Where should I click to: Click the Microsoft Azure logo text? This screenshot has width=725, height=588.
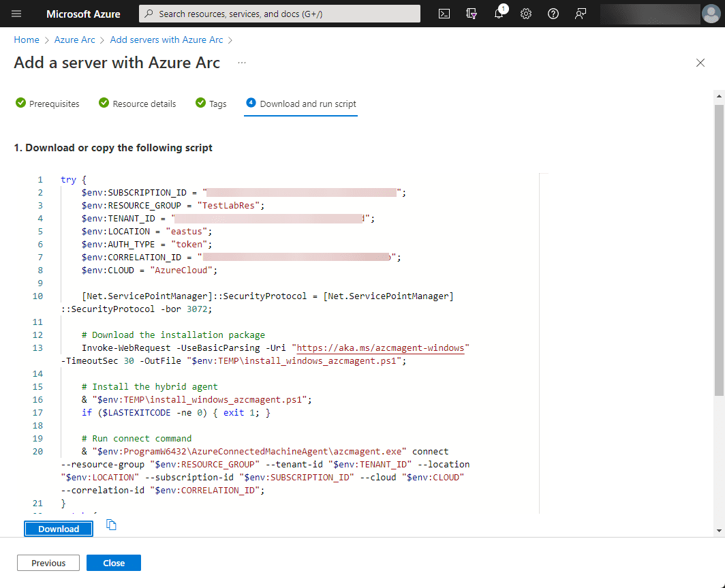[83, 14]
